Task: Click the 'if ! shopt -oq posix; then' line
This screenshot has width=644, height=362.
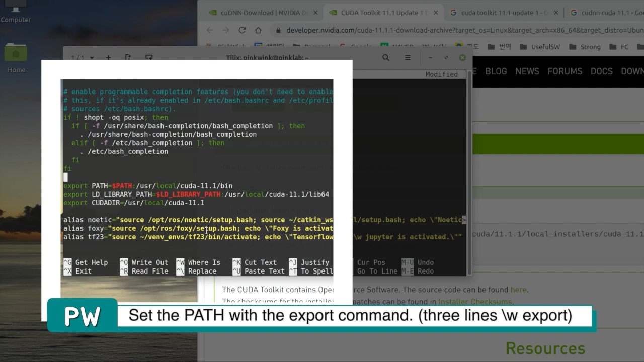Action: coord(116,117)
